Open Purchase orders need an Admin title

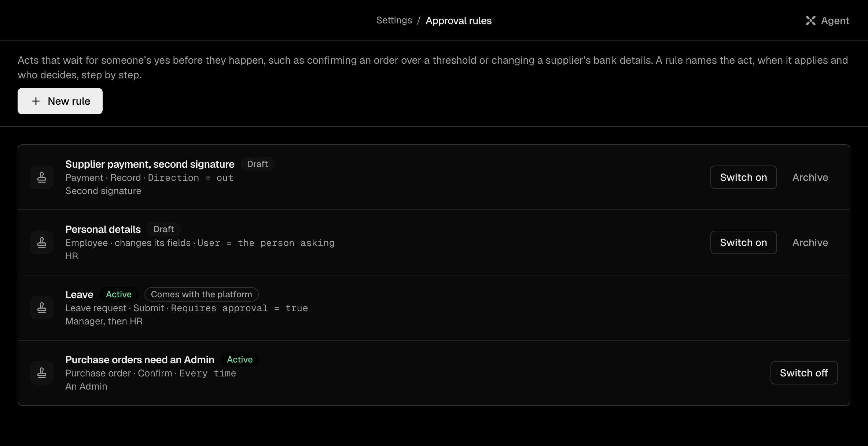coord(140,360)
